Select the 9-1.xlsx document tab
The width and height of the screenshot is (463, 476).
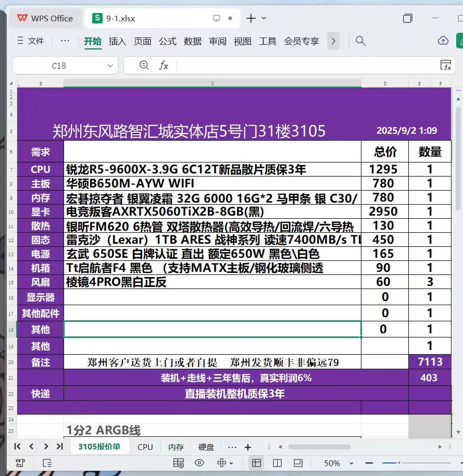162,19
